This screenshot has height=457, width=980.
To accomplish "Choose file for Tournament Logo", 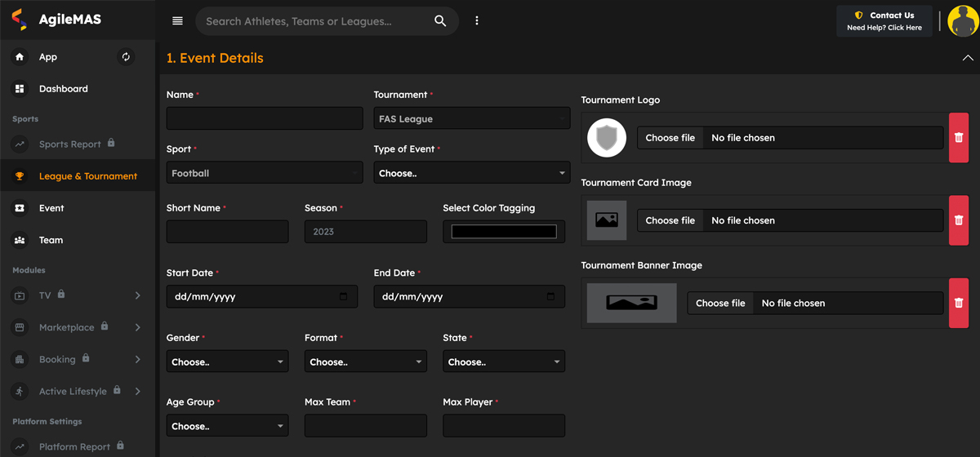I will (670, 138).
